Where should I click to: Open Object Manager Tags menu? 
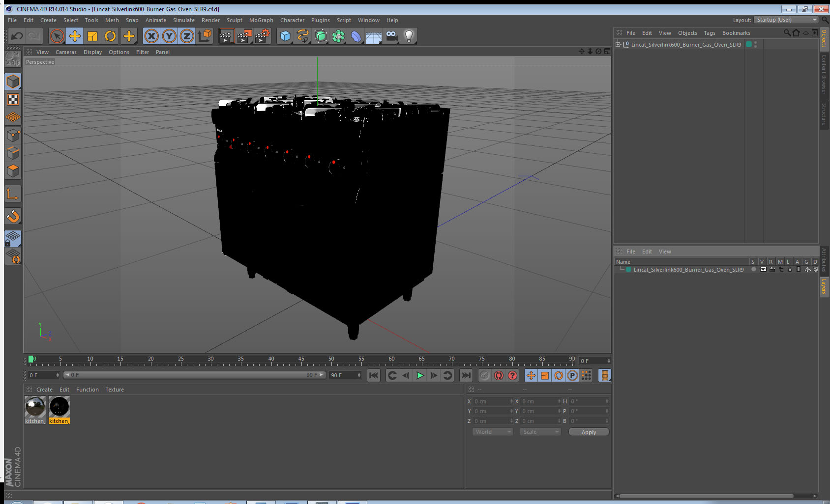coord(709,33)
